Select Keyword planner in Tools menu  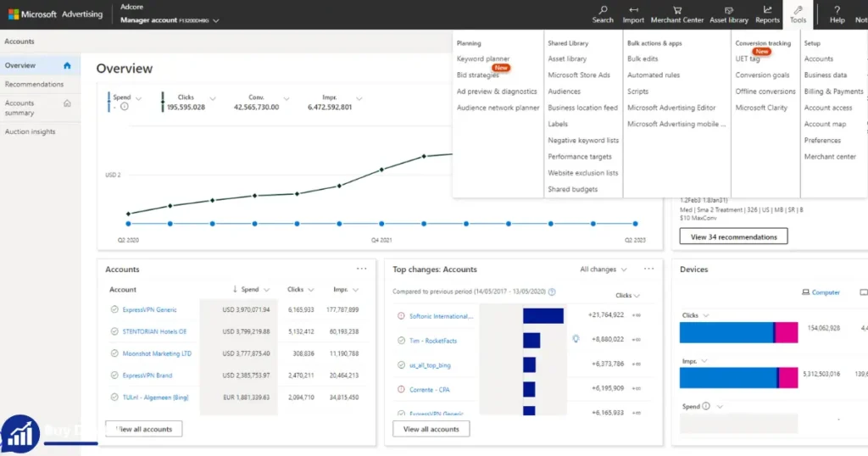pyautogui.click(x=482, y=58)
